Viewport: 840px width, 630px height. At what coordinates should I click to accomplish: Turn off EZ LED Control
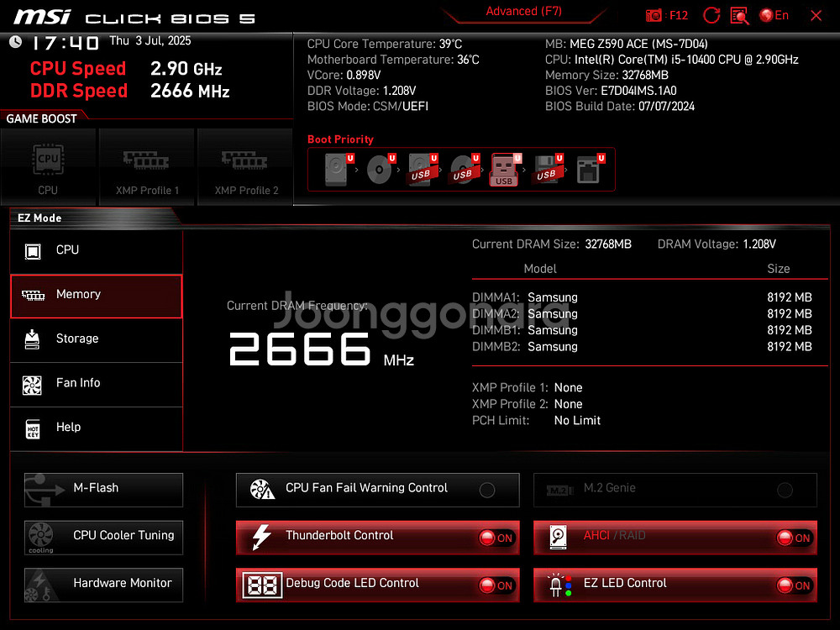tap(795, 585)
